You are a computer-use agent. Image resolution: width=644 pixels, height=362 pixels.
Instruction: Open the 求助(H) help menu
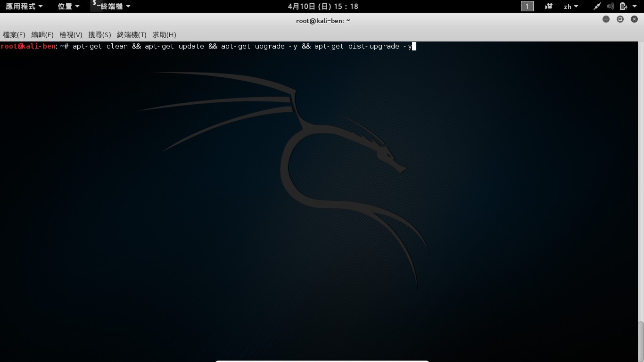pos(164,35)
